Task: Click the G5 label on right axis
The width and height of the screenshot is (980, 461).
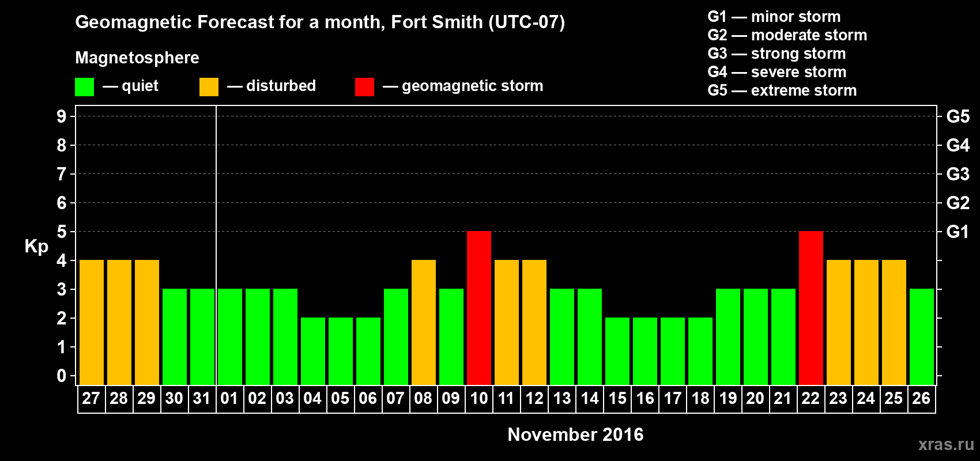Action: point(958,116)
